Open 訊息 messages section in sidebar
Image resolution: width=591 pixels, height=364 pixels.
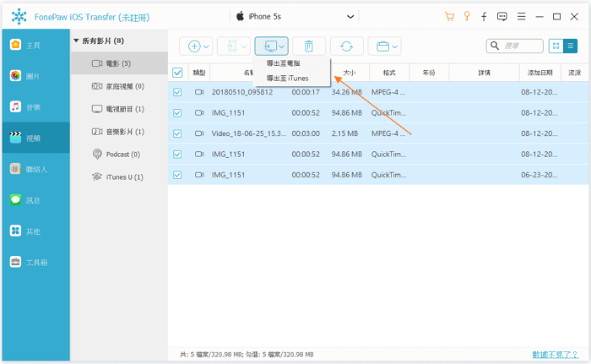[x=35, y=200]
